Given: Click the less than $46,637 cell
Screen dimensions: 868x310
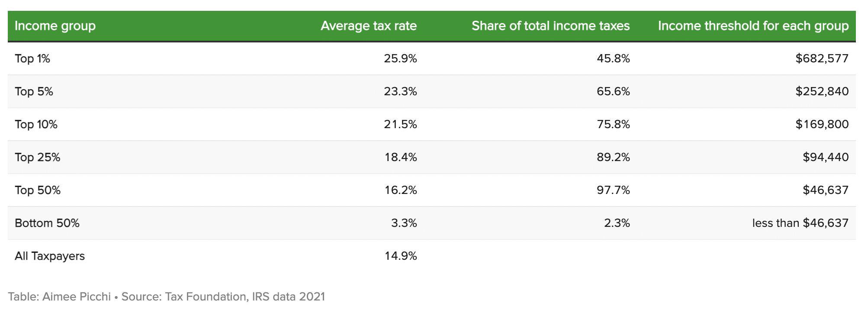Looking at the screenshot, I should click(x=800, y=223).
